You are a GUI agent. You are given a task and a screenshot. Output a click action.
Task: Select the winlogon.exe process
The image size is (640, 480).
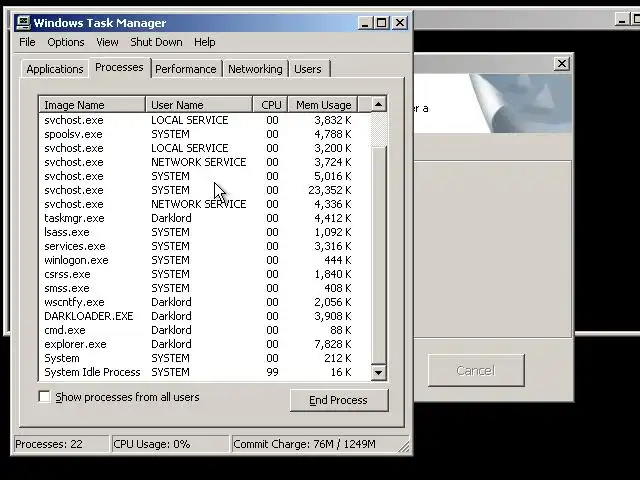coord(205,260)
